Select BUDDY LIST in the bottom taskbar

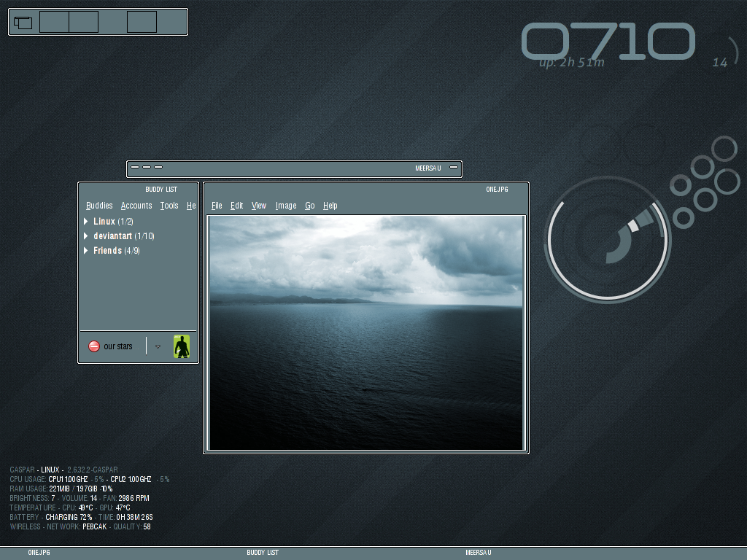(x=263, y=553)
